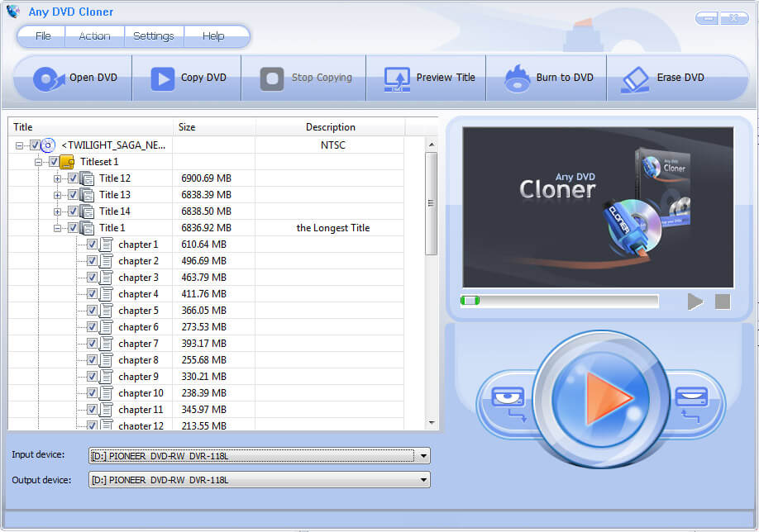759x532 pixels.
Task: Select the Erase DVD eraser icon
Action: click(x=637, y=78)
